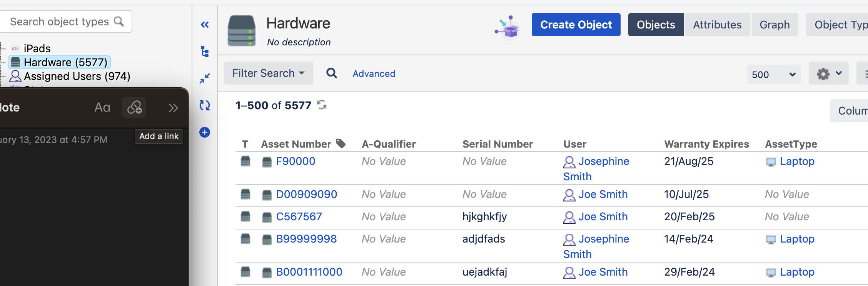Image resolution: width=868 pixels, height=286 pixels.
Task: Select Hardware (5577) in the object tree
Action: pos(60,62)
